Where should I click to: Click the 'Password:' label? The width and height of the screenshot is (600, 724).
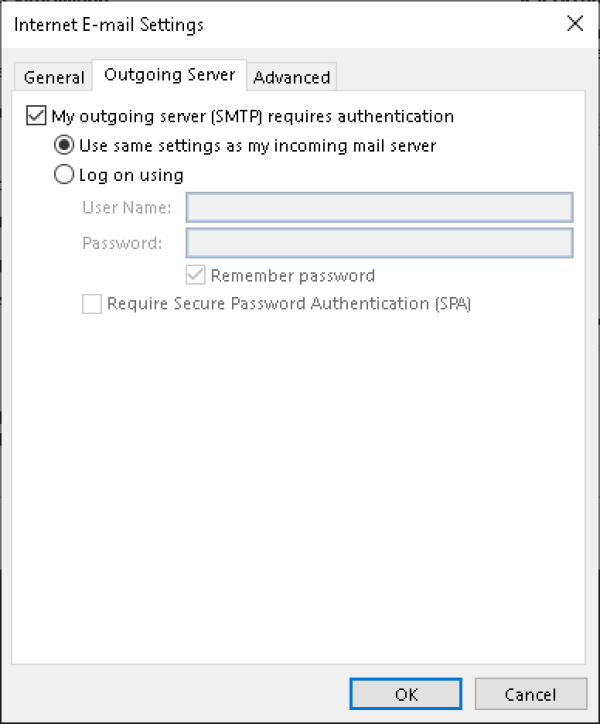(122, 243)
